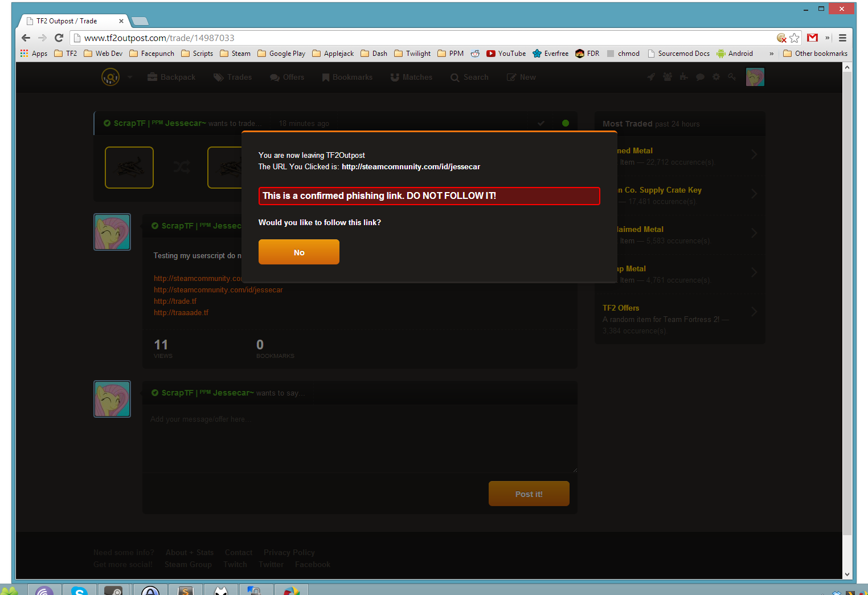
Task: Click the http://trade.tf link
Action: (x=175, y=301)
